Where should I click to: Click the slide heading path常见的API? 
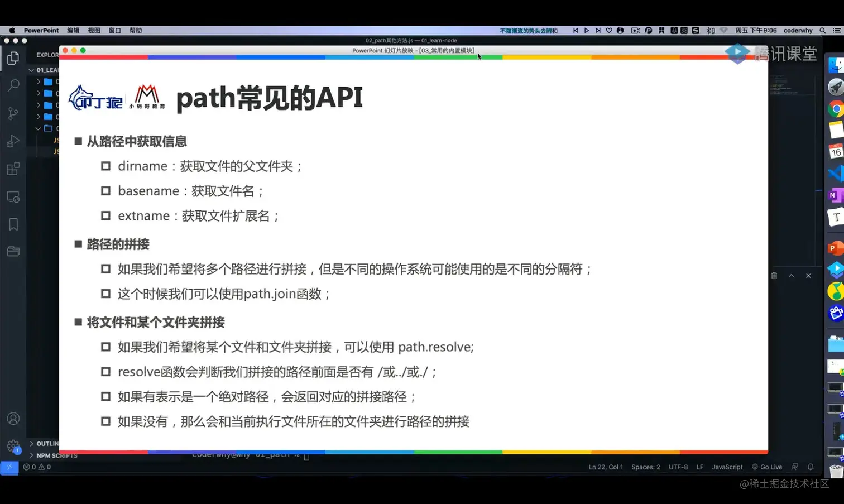pyautogui.click(x=270, y=98)
